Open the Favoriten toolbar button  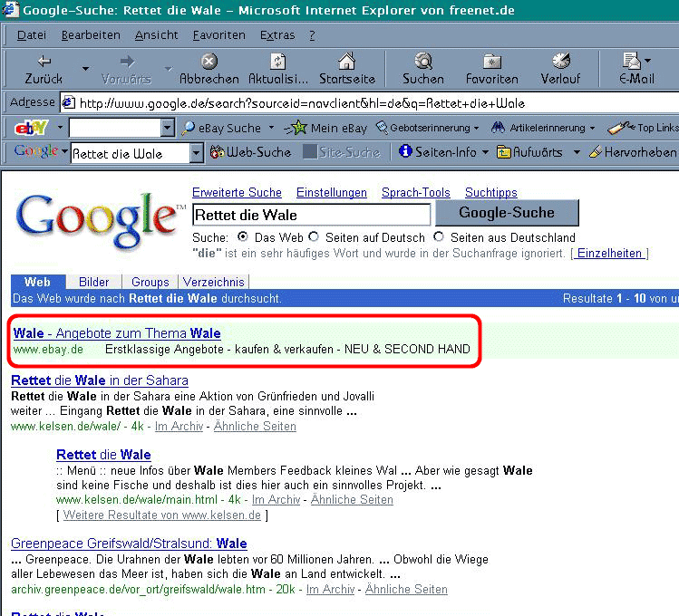(x=491, y=69)
